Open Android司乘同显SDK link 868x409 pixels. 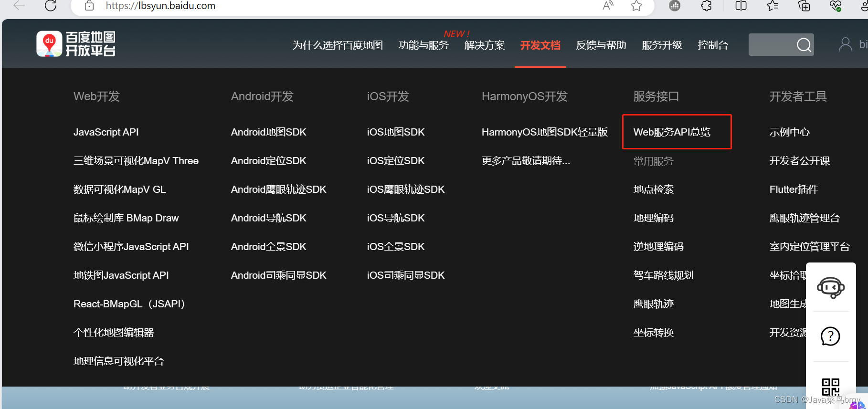pos(279,275)
